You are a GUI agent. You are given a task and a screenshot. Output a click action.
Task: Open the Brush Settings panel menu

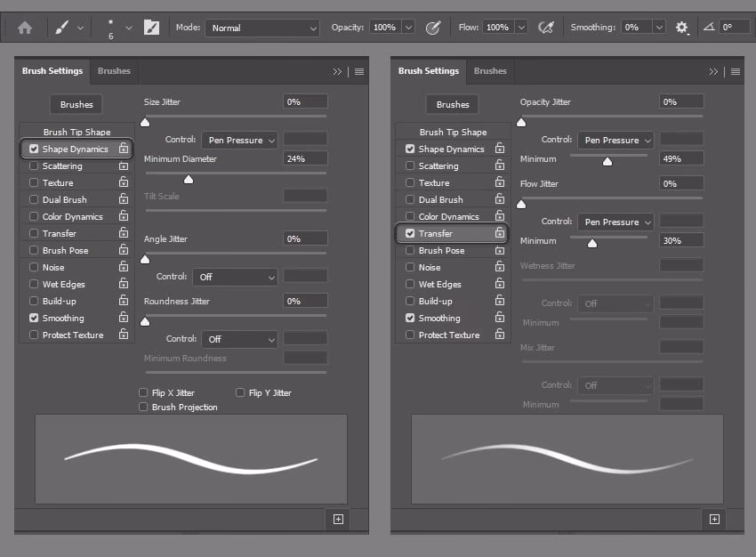point(358,71)
